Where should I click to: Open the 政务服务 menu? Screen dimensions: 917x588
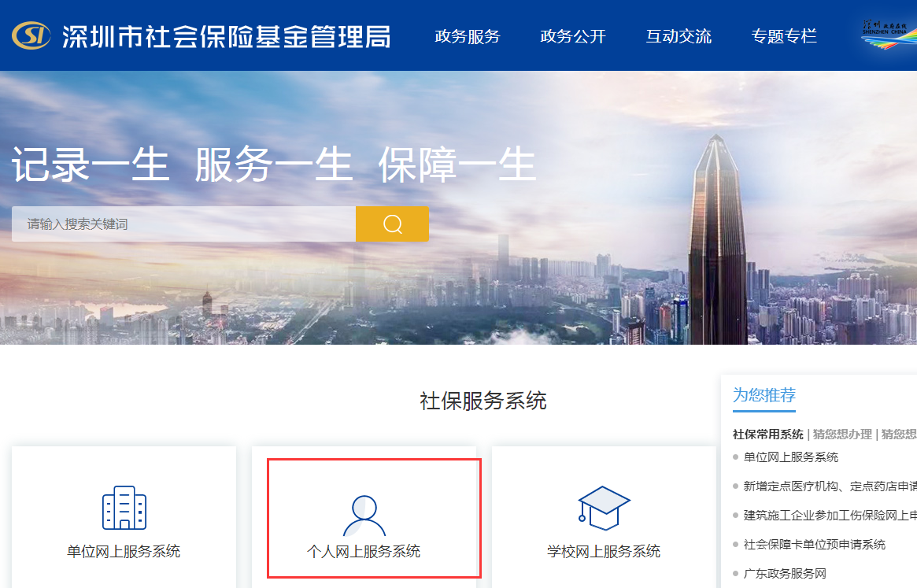[467, 36]
